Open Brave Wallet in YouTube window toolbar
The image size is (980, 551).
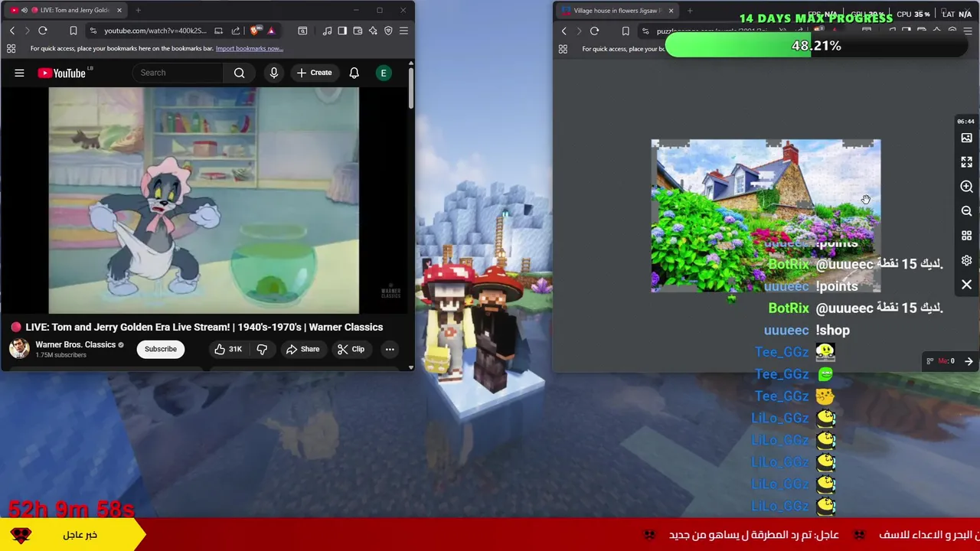pos(358,31)
